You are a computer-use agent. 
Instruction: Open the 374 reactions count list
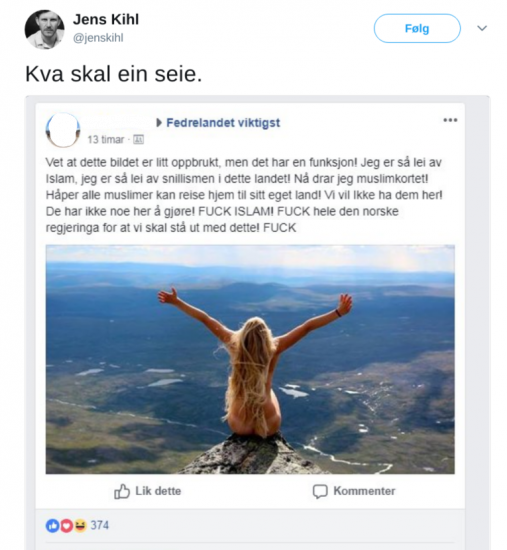click(x=100, y=525)
